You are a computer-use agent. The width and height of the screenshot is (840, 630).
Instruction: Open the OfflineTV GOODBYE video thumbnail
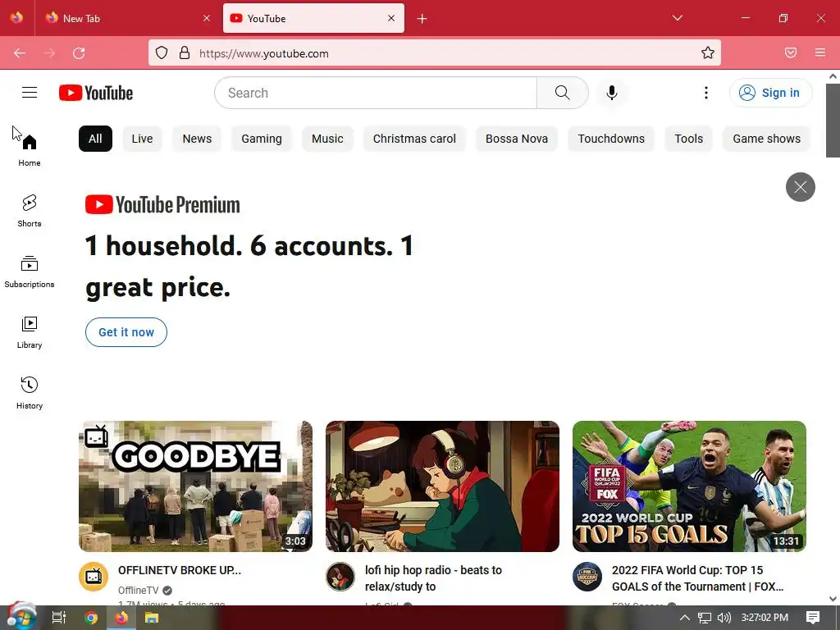pyautogui.click(x=195, y=486)
